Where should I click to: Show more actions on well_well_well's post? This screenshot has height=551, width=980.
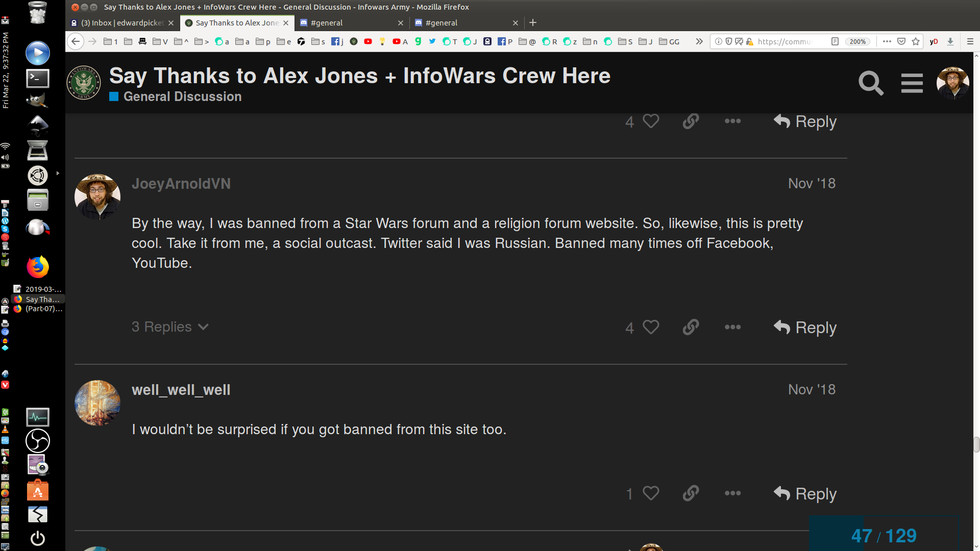[732, 493]
